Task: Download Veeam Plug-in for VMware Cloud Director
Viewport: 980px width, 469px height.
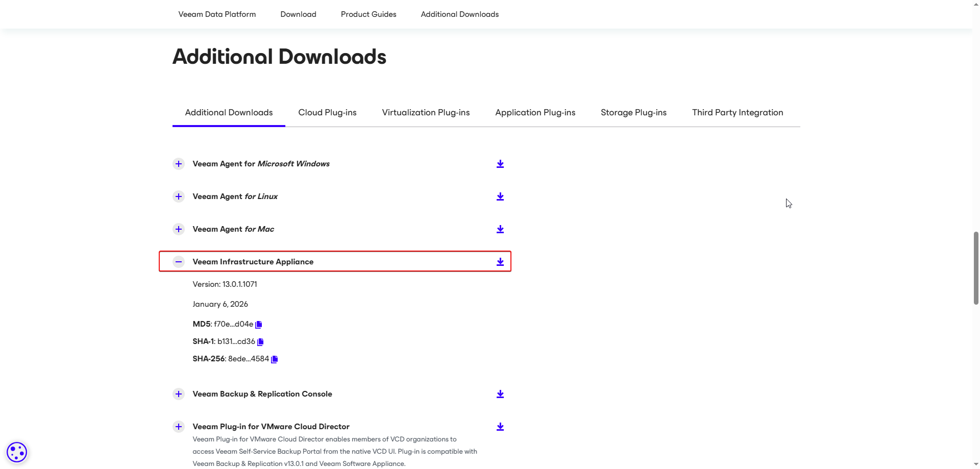Action: click(500, 427)
